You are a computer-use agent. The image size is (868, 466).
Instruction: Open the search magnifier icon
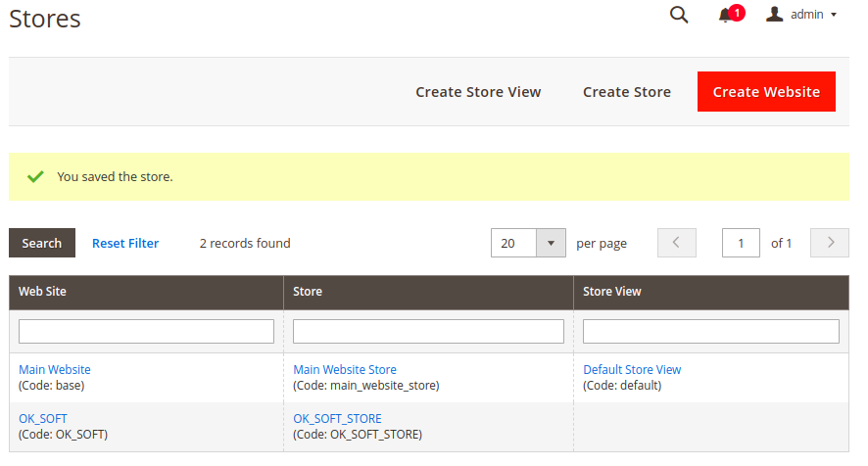[x=679, y=15]
